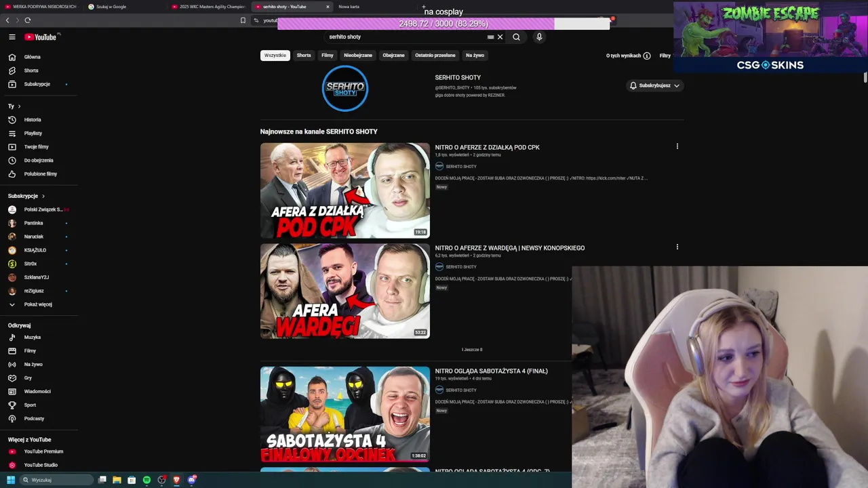
Task: Open Podcasty under Odkrywaj
Action: [34, 419]
